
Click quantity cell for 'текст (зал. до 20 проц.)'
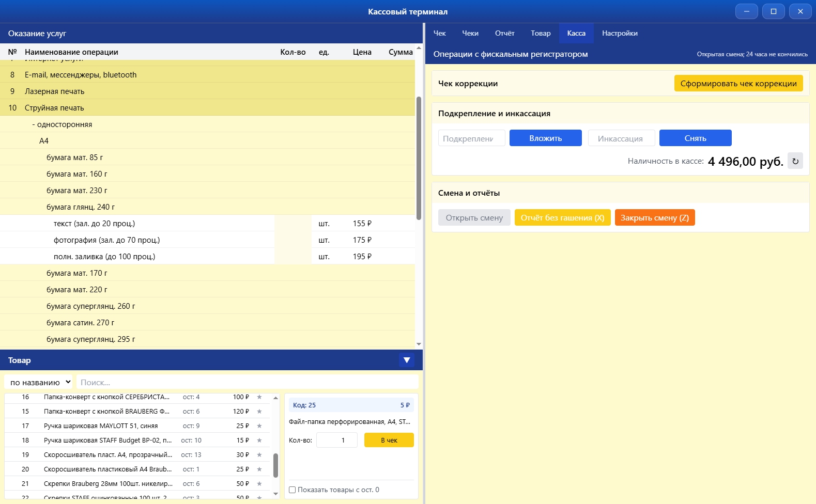(x=293, y=223)
